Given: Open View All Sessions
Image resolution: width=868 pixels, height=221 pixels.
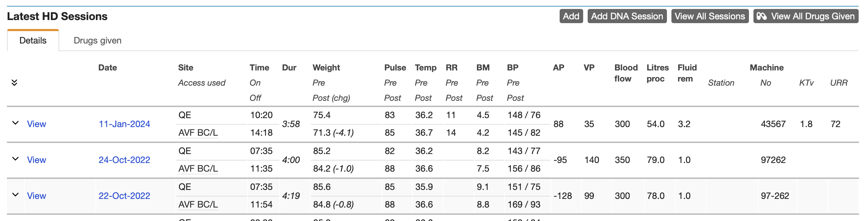Looking at the screenshot, I should click(x=709, y=16).
